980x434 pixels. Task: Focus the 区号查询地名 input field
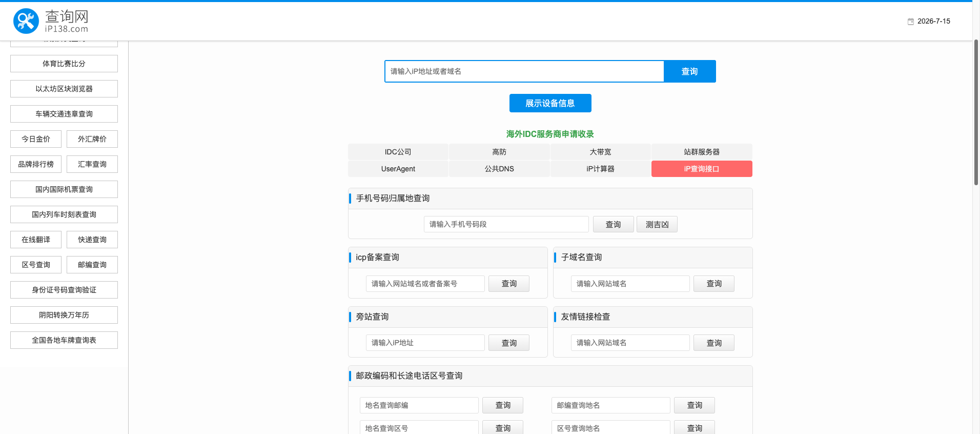pos(611,427)
